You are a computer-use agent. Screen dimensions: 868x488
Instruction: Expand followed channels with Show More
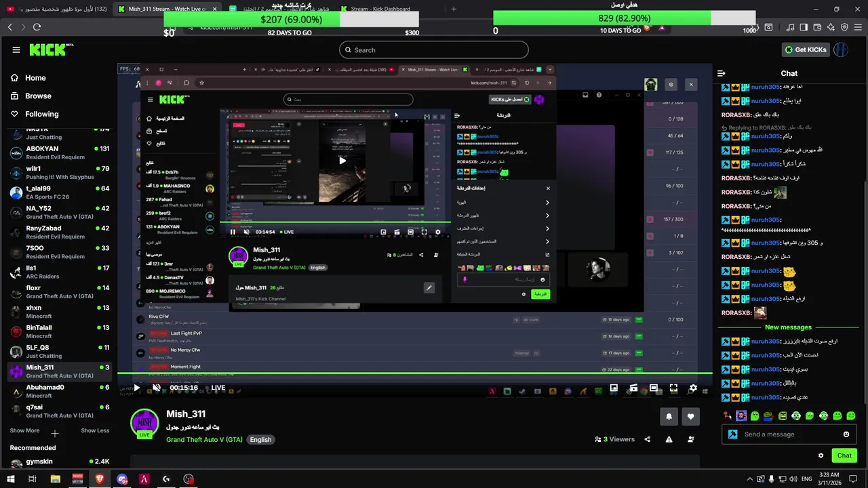point(24,430)
